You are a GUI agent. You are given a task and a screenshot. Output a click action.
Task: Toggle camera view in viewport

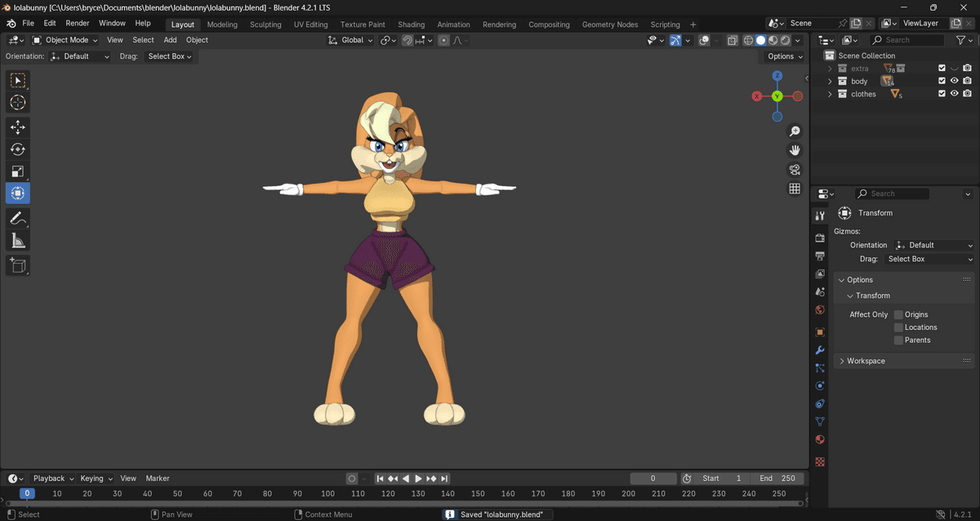(795, 170)
